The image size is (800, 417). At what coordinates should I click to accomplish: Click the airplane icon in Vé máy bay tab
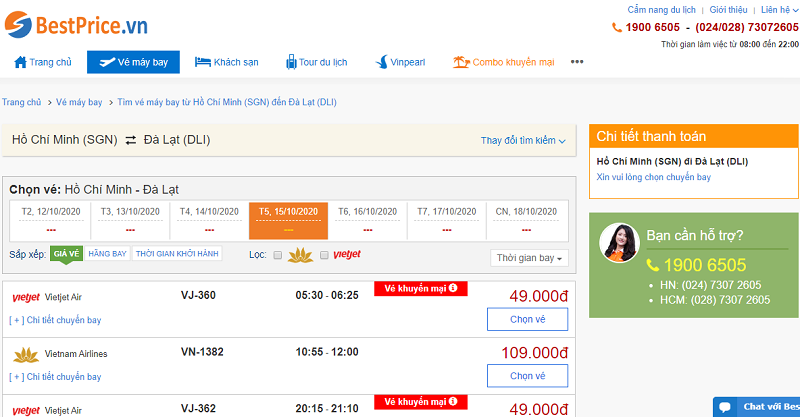point(107,62)
